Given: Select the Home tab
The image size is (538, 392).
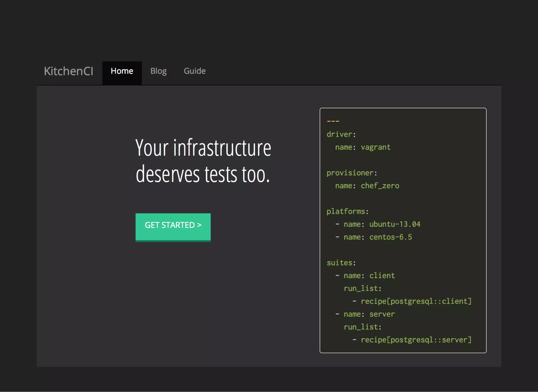Looking at the screenshot, I should [122, 71].
